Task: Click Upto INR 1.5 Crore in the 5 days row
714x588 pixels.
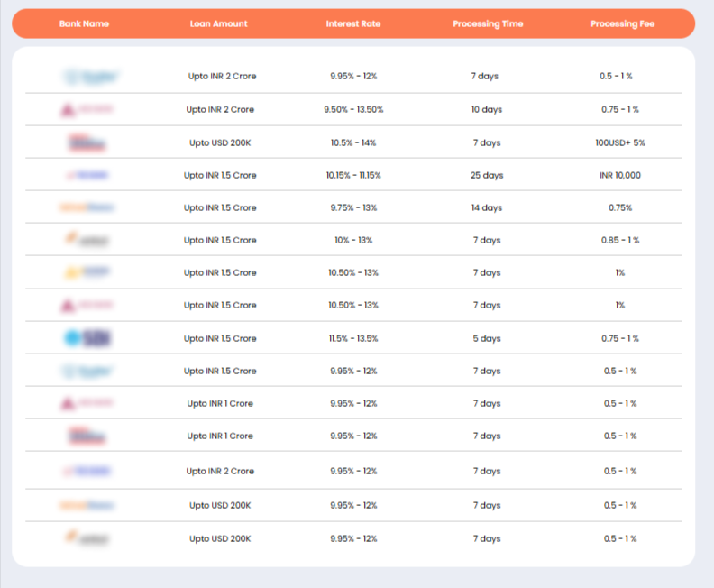Action: tap(220, 338)
